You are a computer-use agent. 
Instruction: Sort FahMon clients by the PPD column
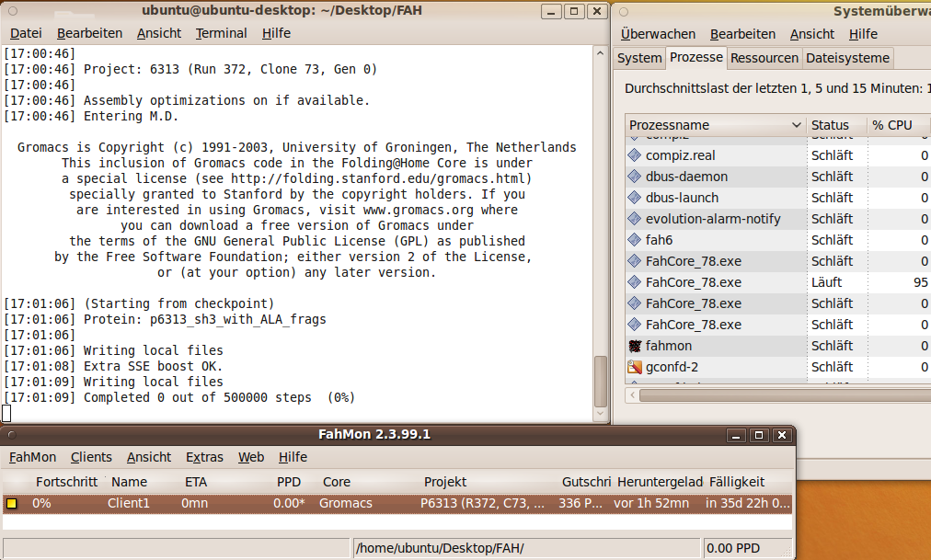[x=289, y=482]
